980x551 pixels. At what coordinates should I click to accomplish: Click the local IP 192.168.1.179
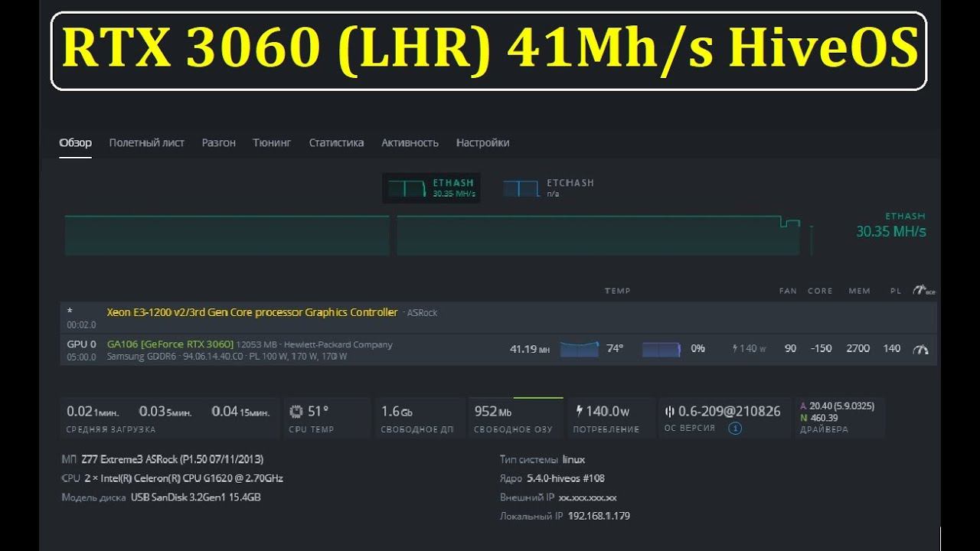tap(599, 517)
